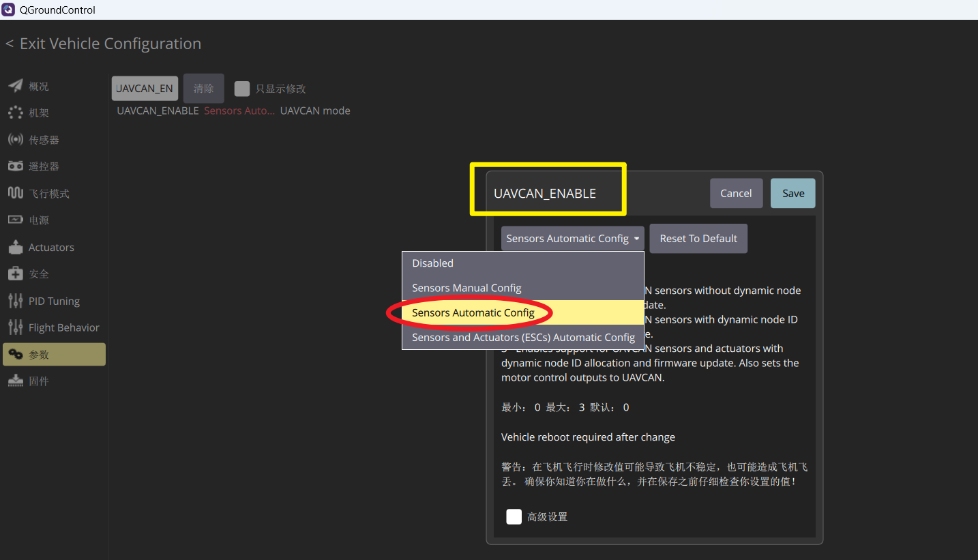Select the 机架 airframe icon
978x560 pixels.
tap(16, 113)
